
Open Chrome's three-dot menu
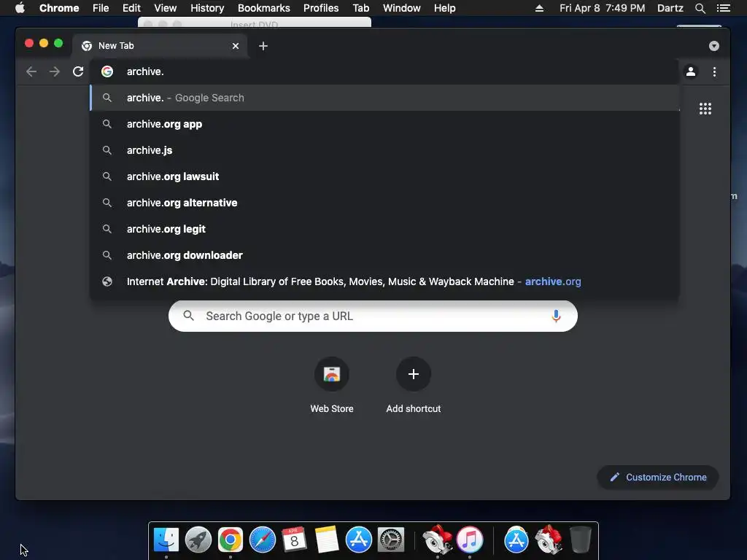point(714,71)
